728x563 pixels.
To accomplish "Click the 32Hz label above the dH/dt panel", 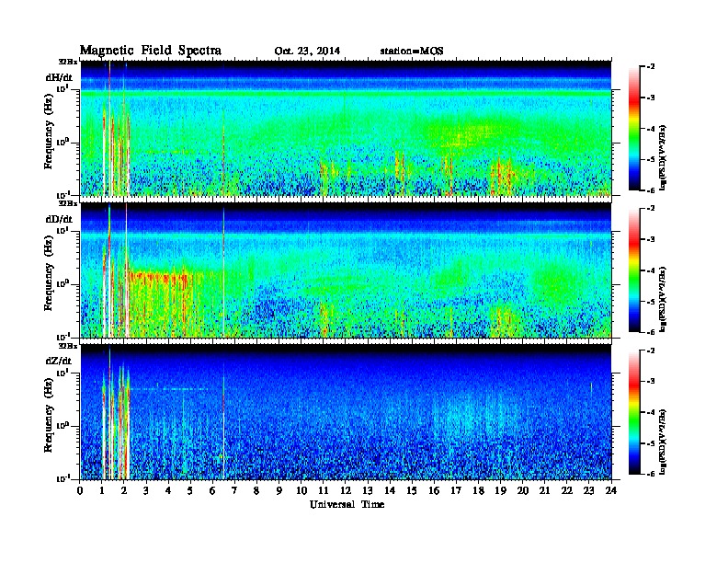I will (68, 62).
